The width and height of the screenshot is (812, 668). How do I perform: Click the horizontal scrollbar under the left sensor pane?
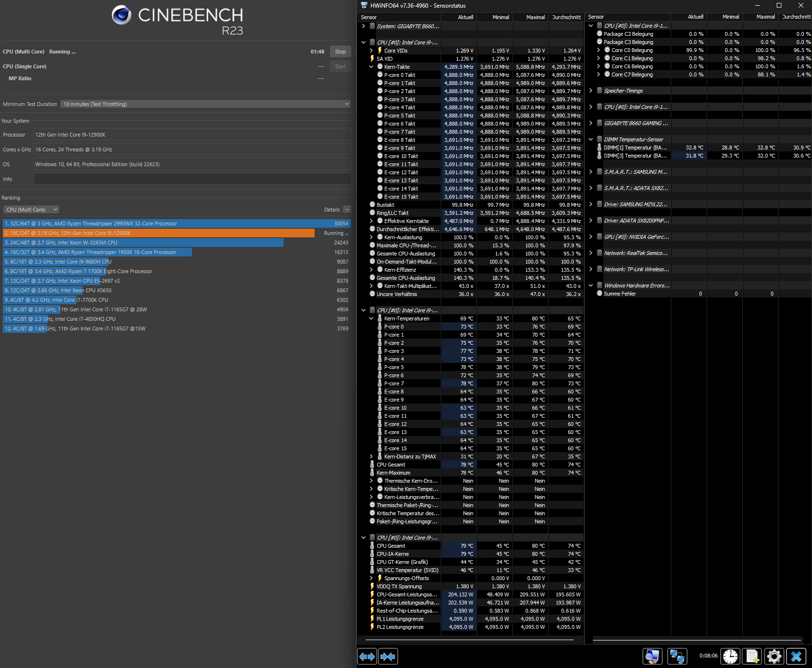[x=470, y=640]
